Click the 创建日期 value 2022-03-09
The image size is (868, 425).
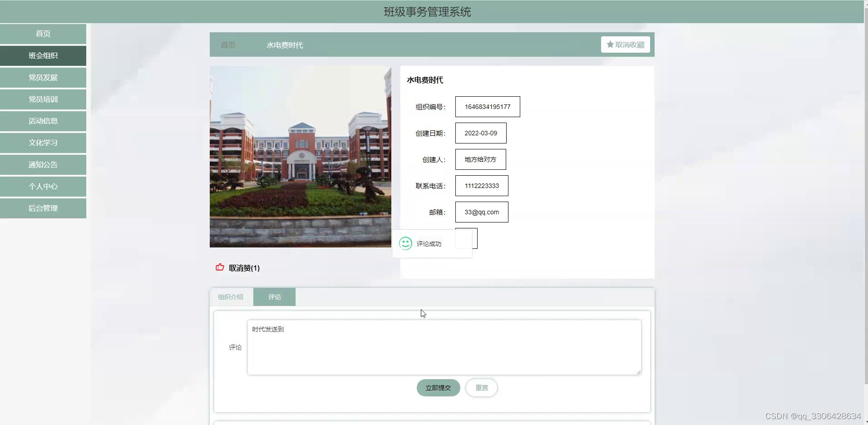pos(481,133)
